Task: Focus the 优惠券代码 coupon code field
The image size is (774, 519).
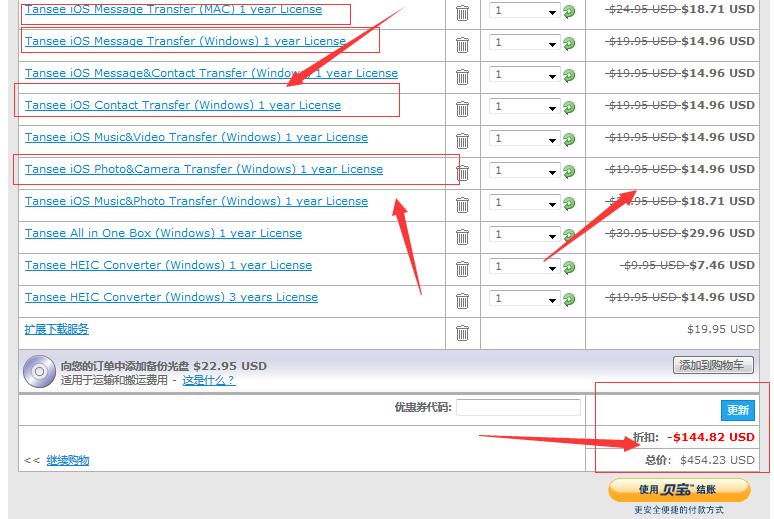Action: 518,407
